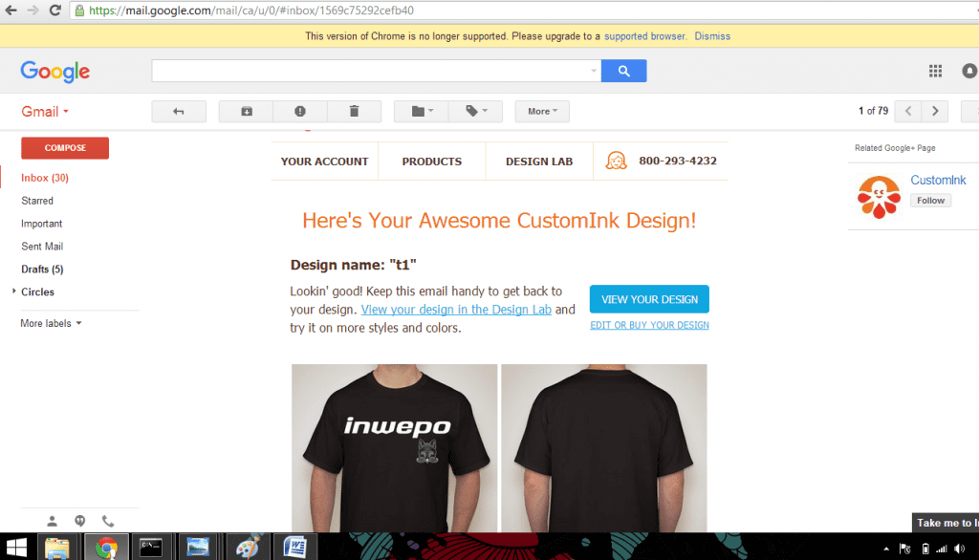Show hidden tray icons arrow
This screenshot has width=979, height=560.
[886, 549]
